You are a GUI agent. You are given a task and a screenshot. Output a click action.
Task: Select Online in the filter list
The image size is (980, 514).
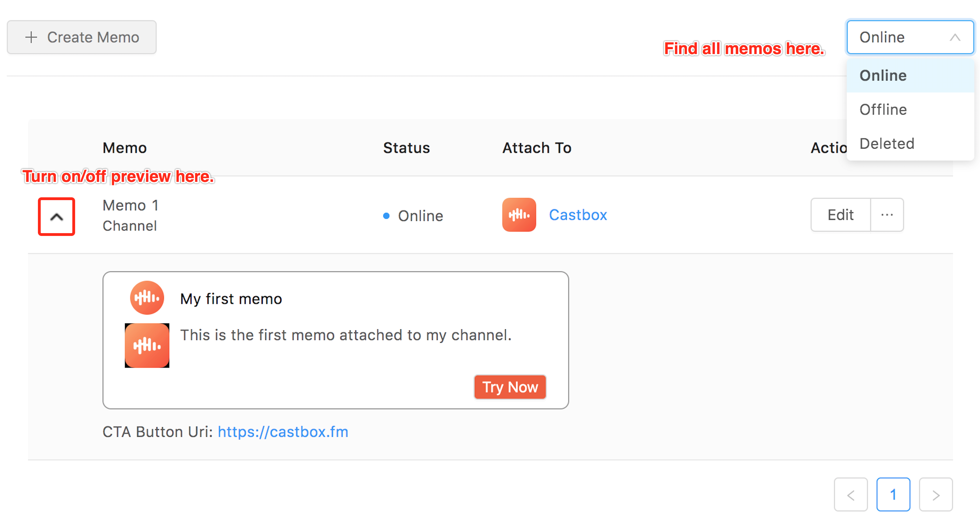coord(883,76)
